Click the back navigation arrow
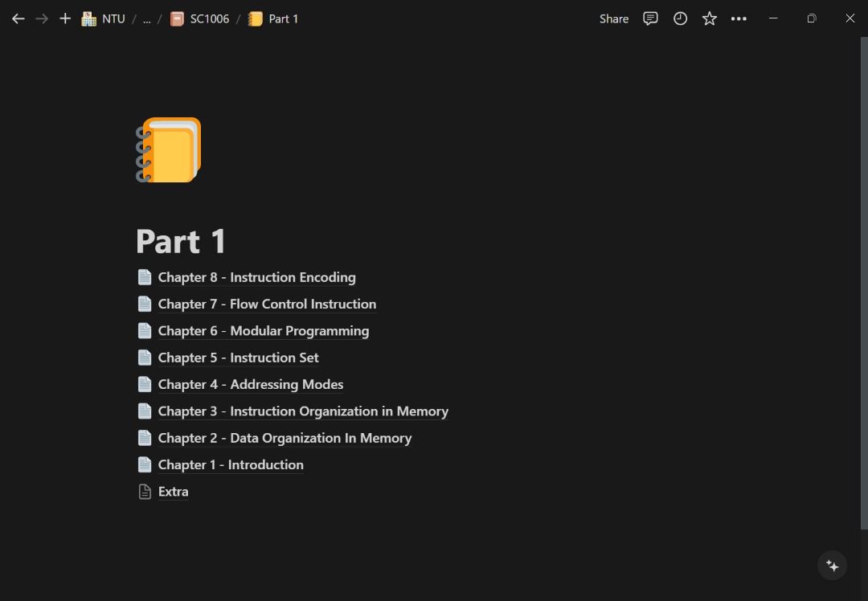868x601 pixels. click(18, 18)
